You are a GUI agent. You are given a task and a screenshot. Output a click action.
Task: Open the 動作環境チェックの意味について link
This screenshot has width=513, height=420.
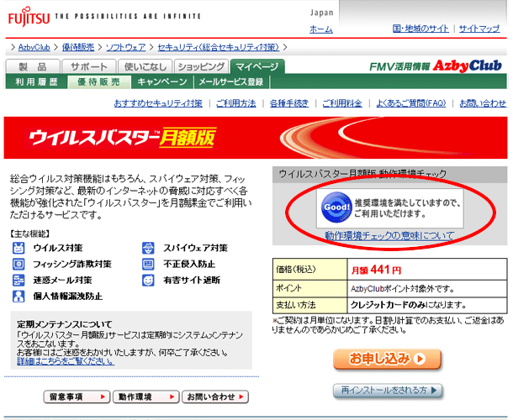click(389, 235)
